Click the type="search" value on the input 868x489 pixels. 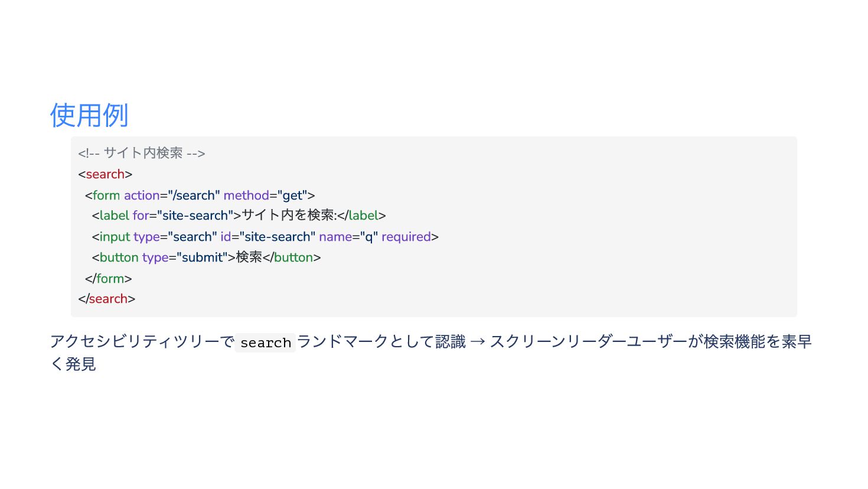(192, 237)
